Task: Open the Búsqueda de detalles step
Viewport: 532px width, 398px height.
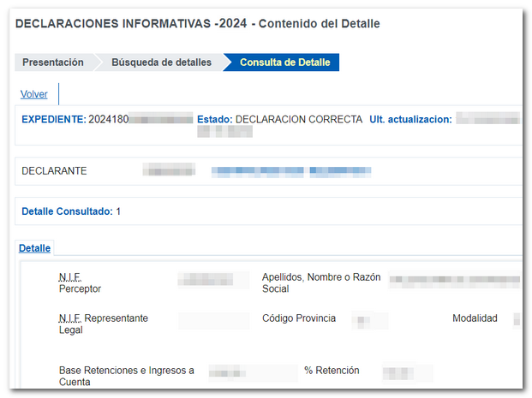Action: pyautogui.click(x=161, y=62)
